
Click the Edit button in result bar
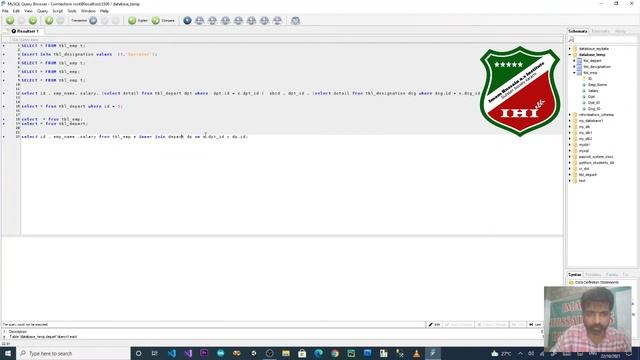coord(434,324)
